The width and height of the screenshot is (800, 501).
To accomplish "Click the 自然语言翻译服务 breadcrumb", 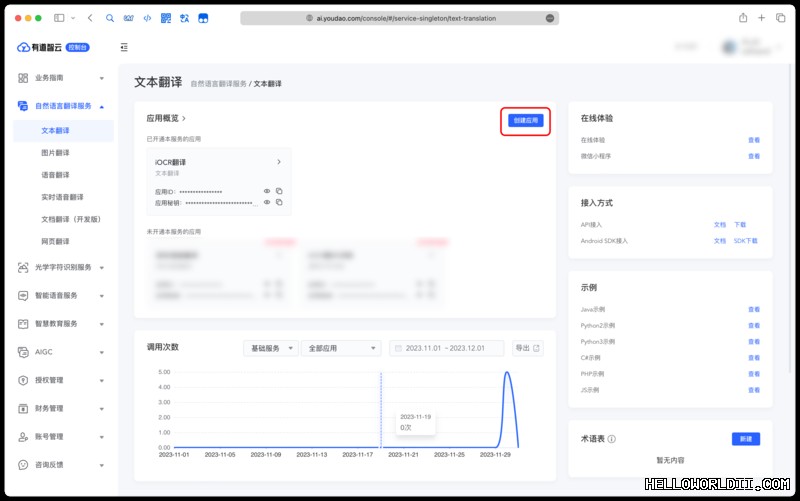I will (218, 84).
